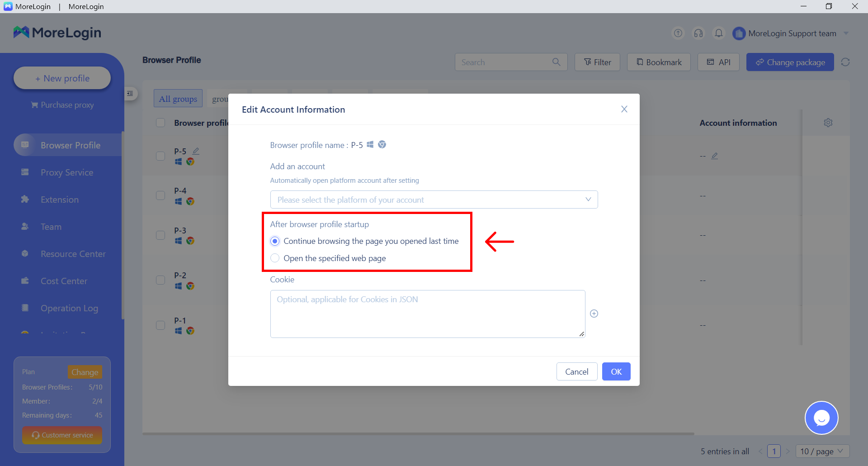Click the Chrome icon under P-4

coord(190,201)
